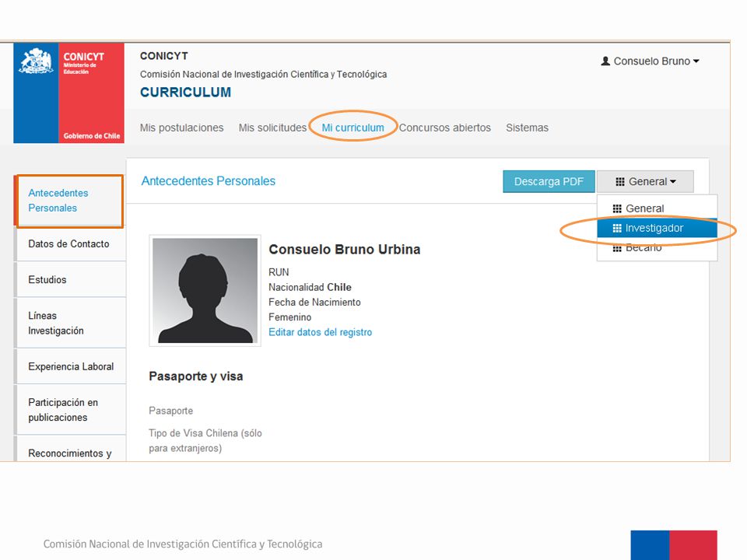This screenshot has width=747, height=560.
Task: Choose General in the view dropdown list
Action: point(657,208)
